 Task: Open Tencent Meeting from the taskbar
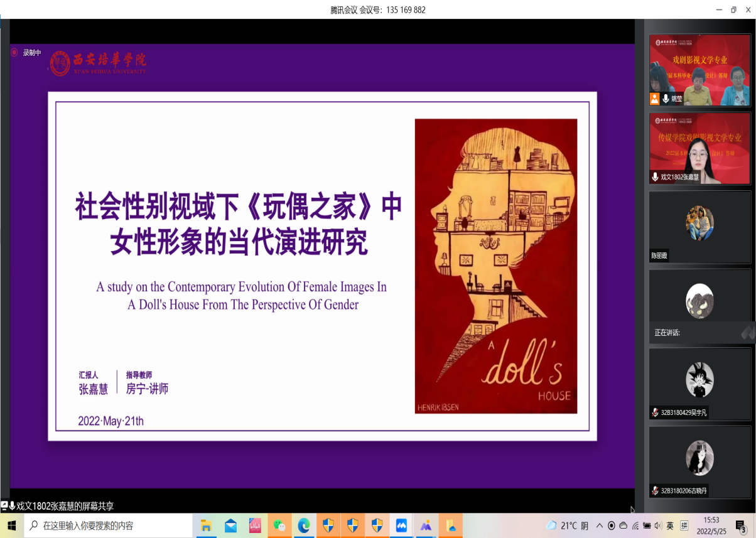402,525
